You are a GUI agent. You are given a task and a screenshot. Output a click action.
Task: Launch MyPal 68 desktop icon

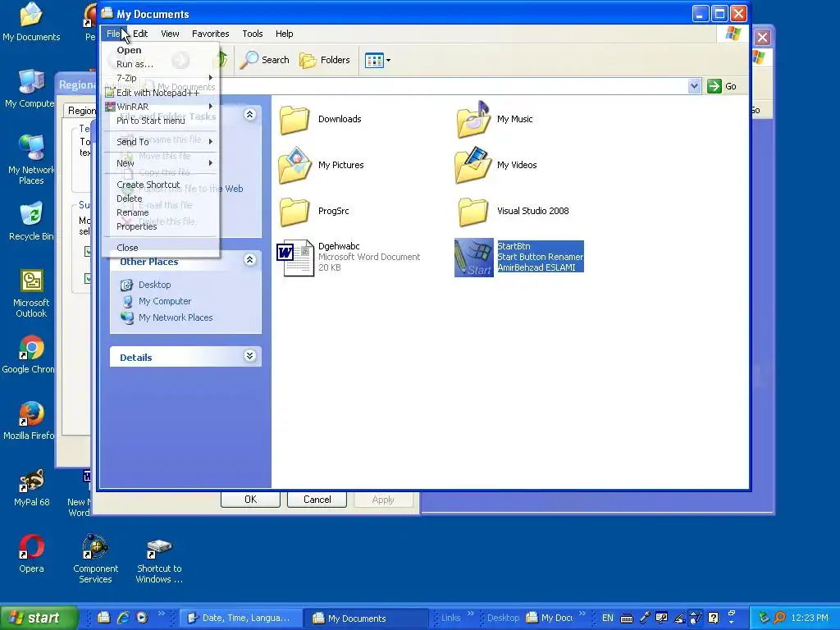(x=32, y=487)
